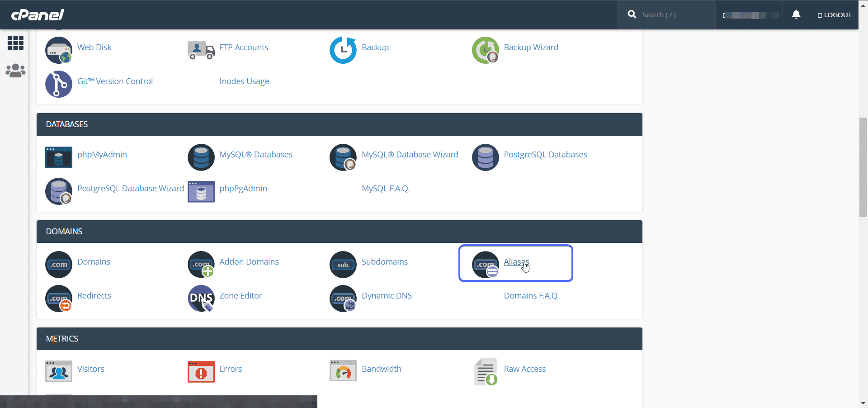Open the Errors link

tap(231, 369)
